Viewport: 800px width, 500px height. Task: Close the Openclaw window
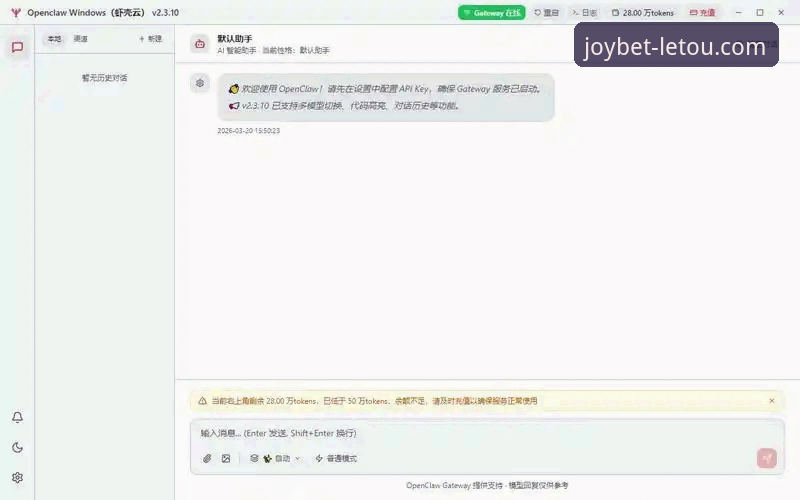coord(781,13)
